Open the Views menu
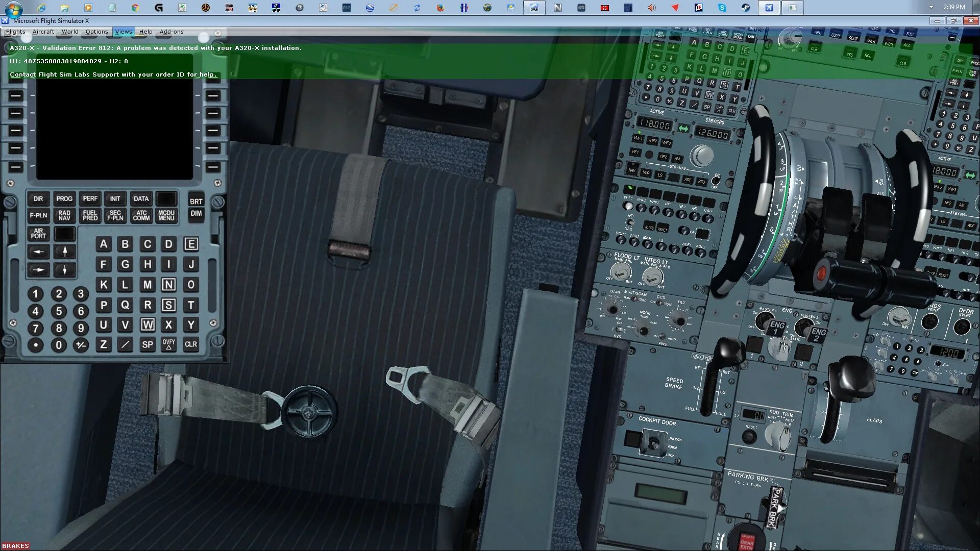This screenshot has height=551, width=980. click(x=123, y=32)
